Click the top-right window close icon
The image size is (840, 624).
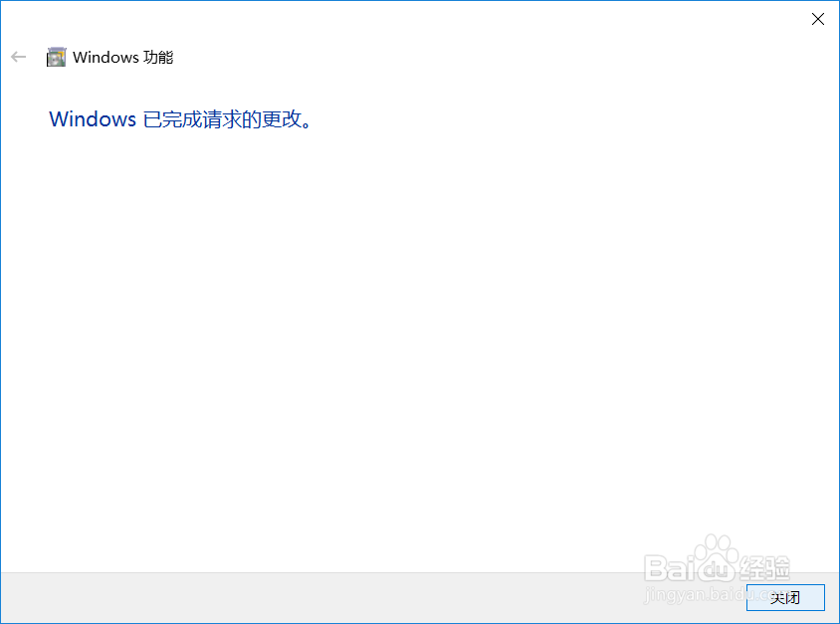817,19
